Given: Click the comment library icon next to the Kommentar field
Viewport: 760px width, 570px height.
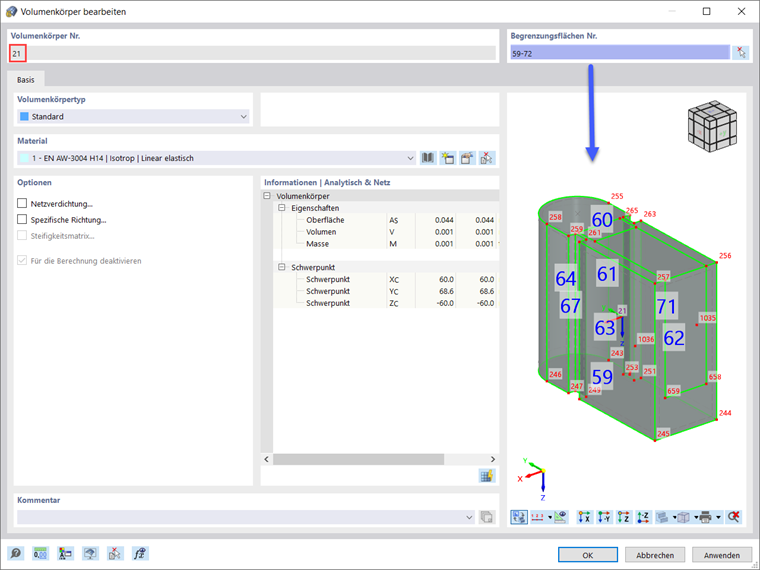Looking at the screenshot, I should point(487,517).
